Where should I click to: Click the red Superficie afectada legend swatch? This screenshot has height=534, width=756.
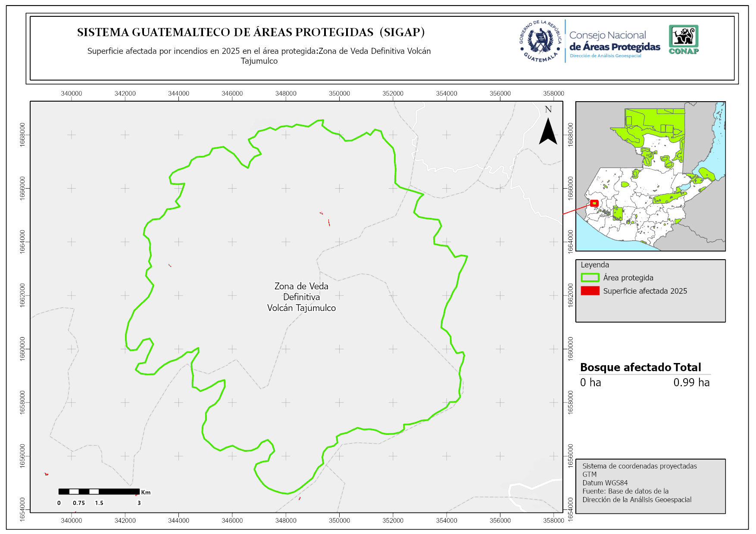[590, 291]
